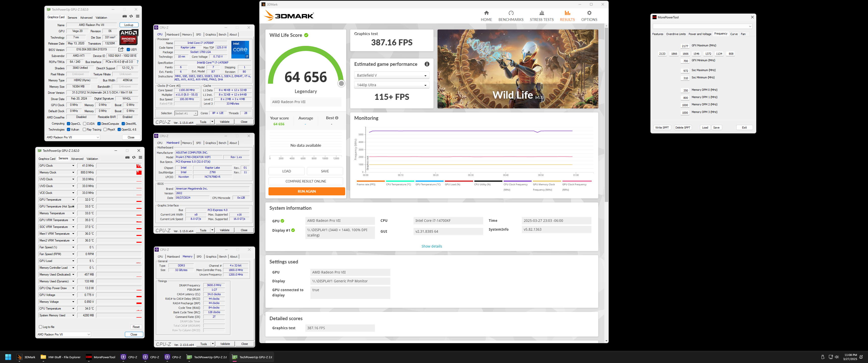Click the GFX Maximum (MHz) value field
868x363 pixels.
(685, 46)
